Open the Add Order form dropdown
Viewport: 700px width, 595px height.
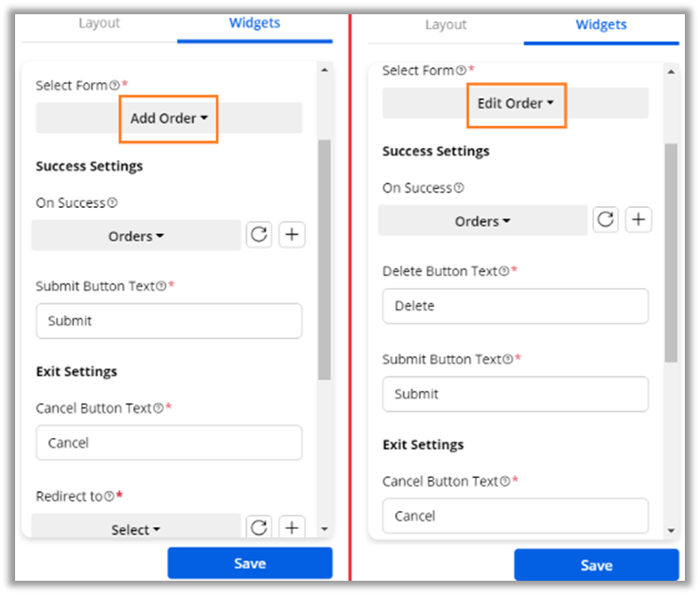click(169, 118)
